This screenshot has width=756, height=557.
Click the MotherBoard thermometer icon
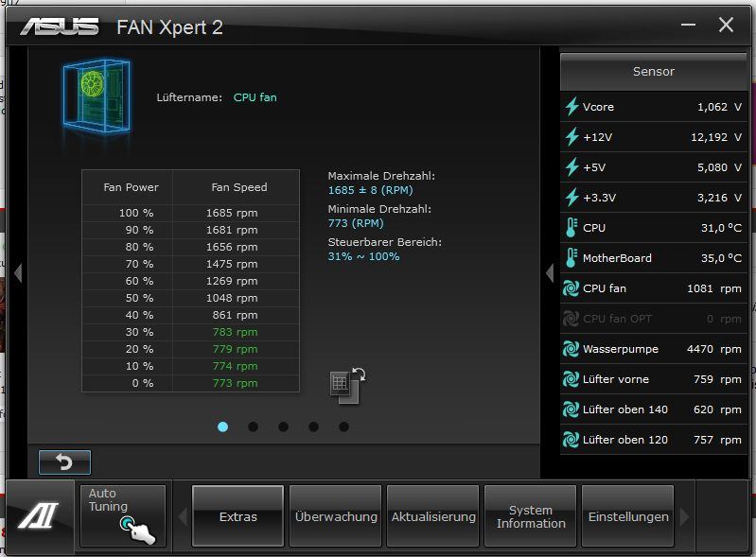(571, 258)
